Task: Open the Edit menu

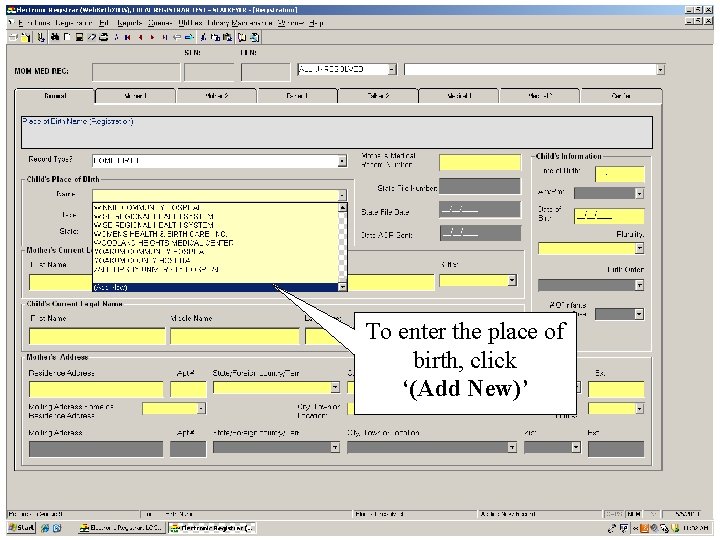Action: click(x=104, y=22)
